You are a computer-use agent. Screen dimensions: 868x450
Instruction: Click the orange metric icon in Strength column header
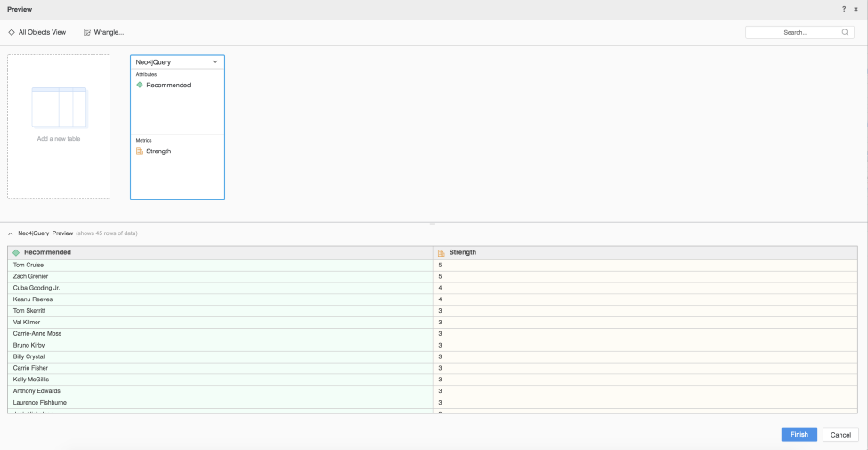(x=441, y=252)
